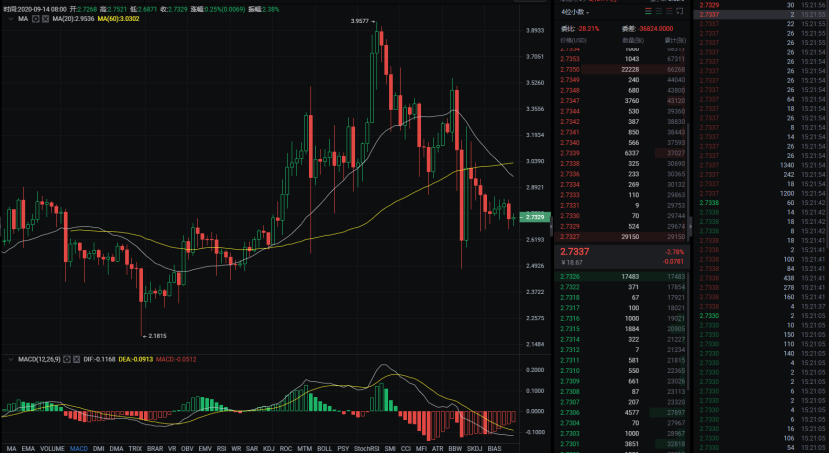Screen dimensions: 829x454
Task: Click the yellow MA(60):3.0302 legend value
Action: tap(118, 18)
